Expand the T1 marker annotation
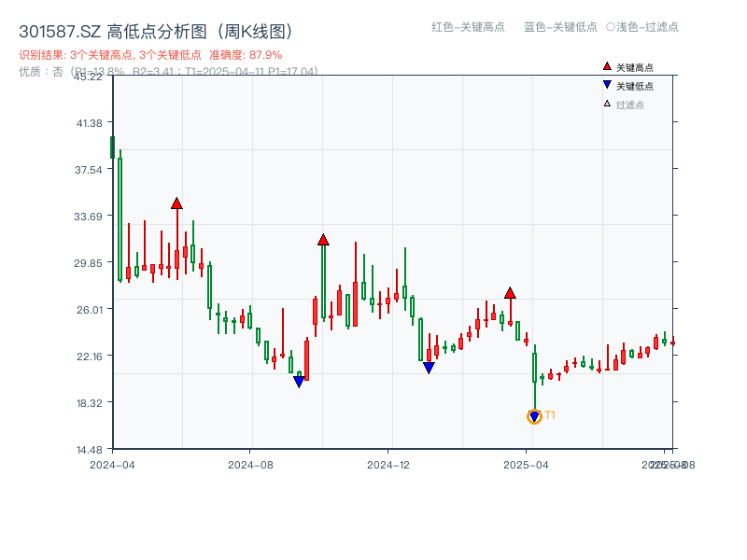Image resolution: width=747 pixels, height=560 pixels. coord(550,413)
